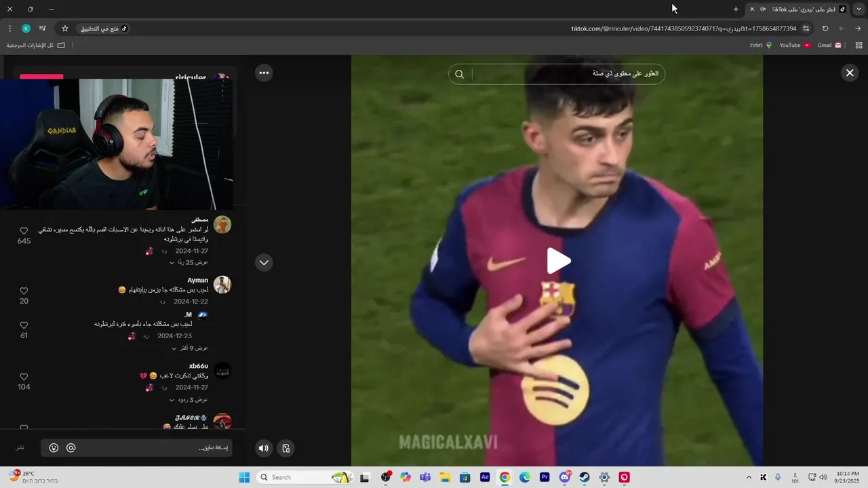Open Discord from the taskbar

(x=564, y=477)
